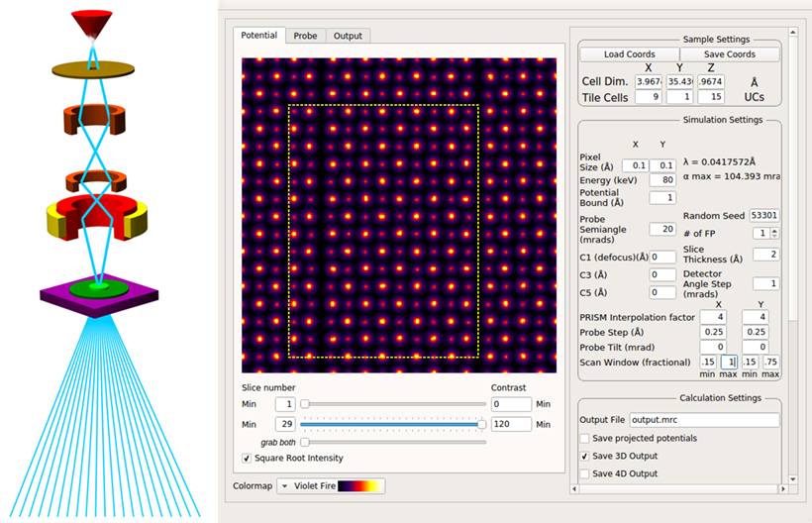The height and width of the screenshot is (523, 812).
Task: Enable Save 4D Output checkbox
Action: point(584,473)
